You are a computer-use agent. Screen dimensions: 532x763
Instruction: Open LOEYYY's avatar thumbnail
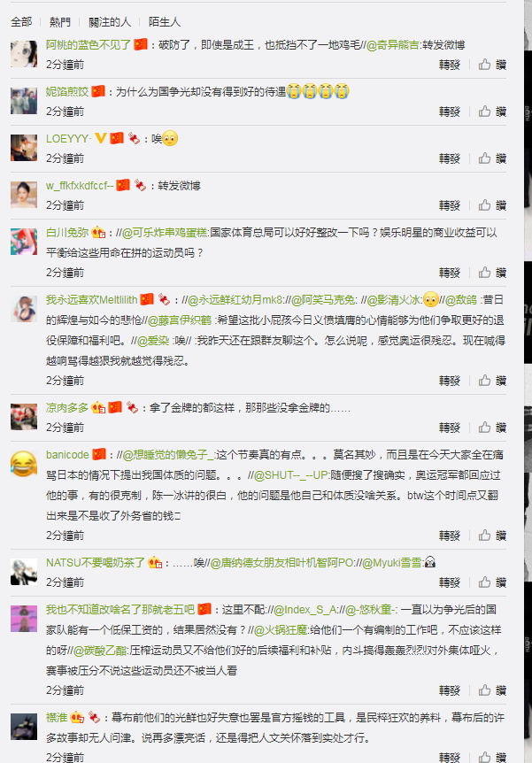tap(24, 148)
